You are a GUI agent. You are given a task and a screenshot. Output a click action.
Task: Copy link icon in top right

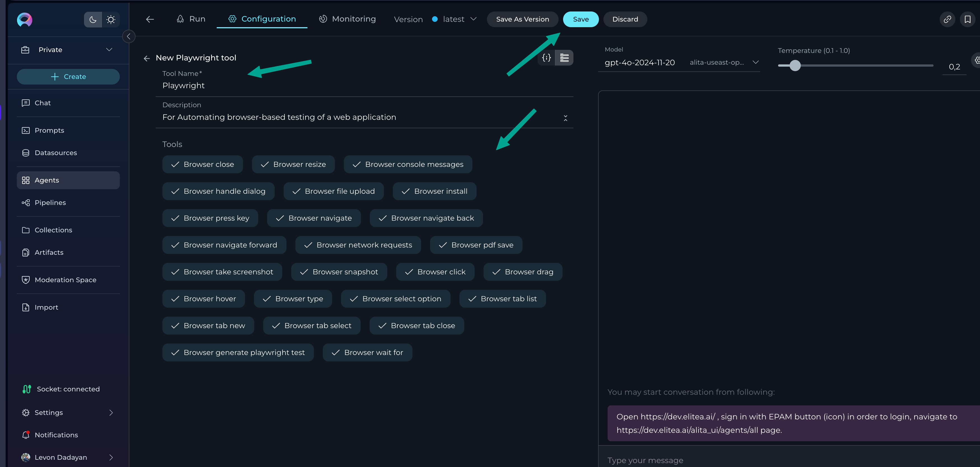[947, 19]
